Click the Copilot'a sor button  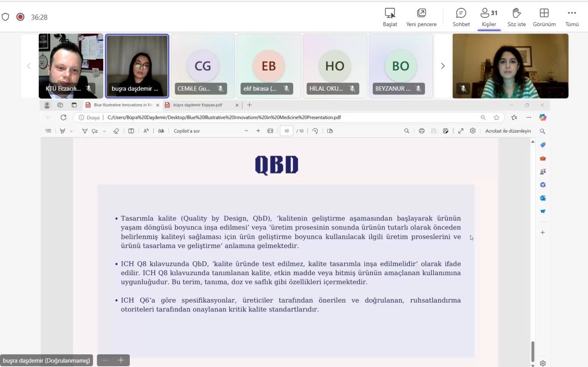tap(187, 131)
